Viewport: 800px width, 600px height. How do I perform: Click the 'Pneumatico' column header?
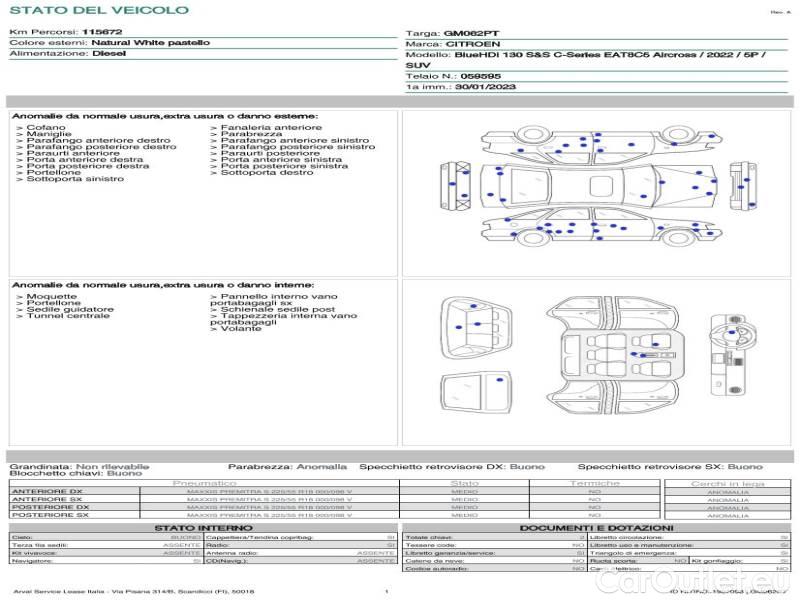pyautogui.click(x=204, y=483)
